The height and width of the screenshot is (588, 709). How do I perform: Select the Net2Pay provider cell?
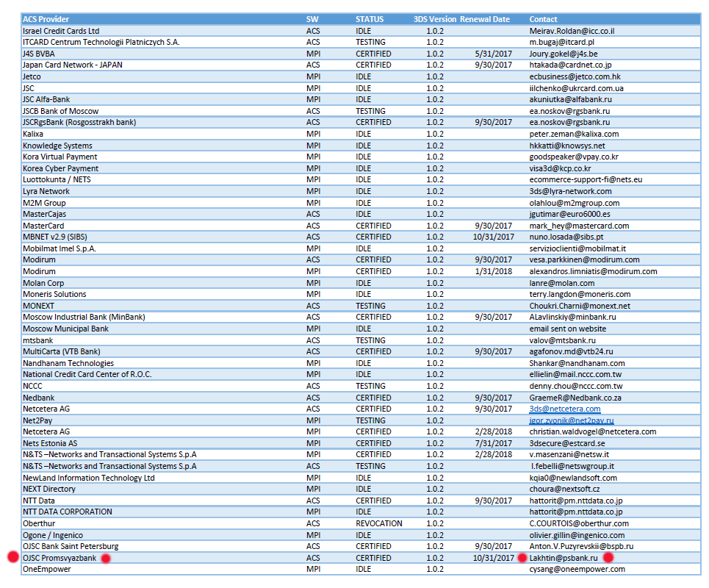click(37, 420)
